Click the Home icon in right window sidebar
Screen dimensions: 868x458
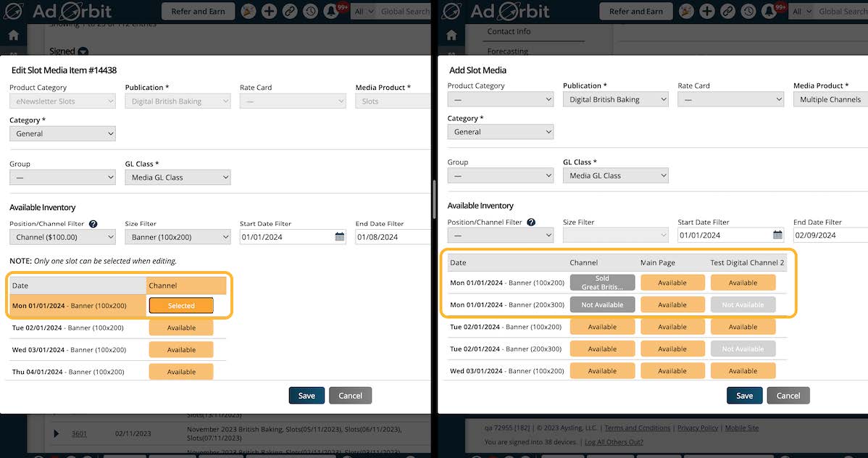[451, 36]
